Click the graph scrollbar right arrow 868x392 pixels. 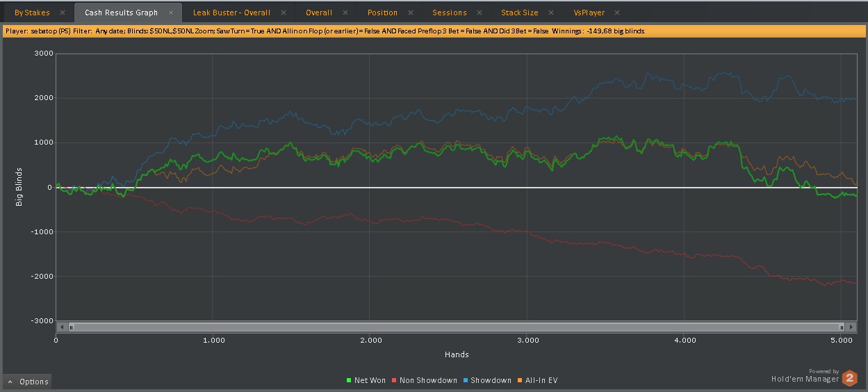[x=852, y=327]
